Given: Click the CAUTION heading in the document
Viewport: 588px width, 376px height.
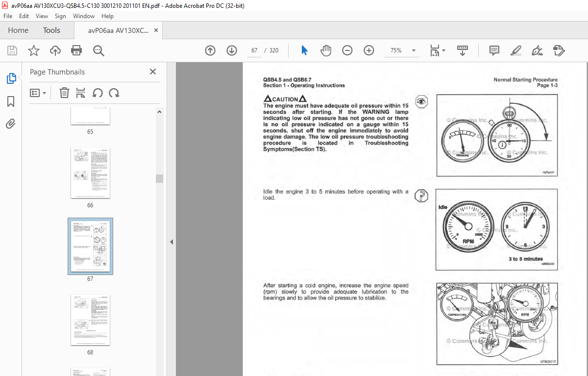Looking at the screenshot, I should point(285,99).
